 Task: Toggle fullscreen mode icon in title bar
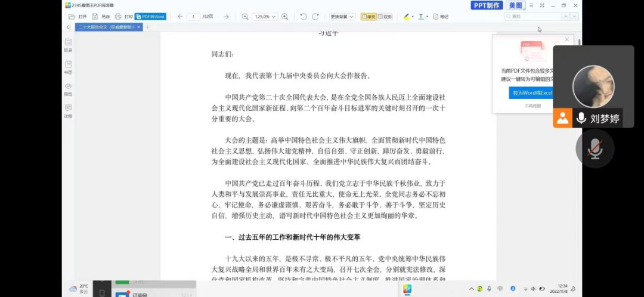tap(542, 5)
